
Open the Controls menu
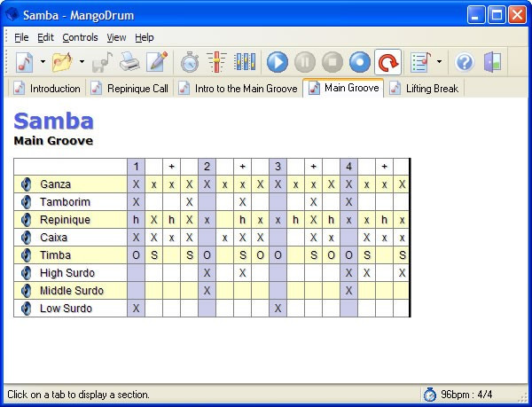point(80,37)
